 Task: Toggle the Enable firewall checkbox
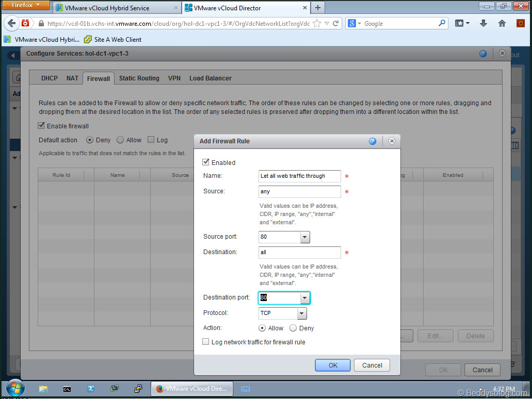tap(41, 126)
